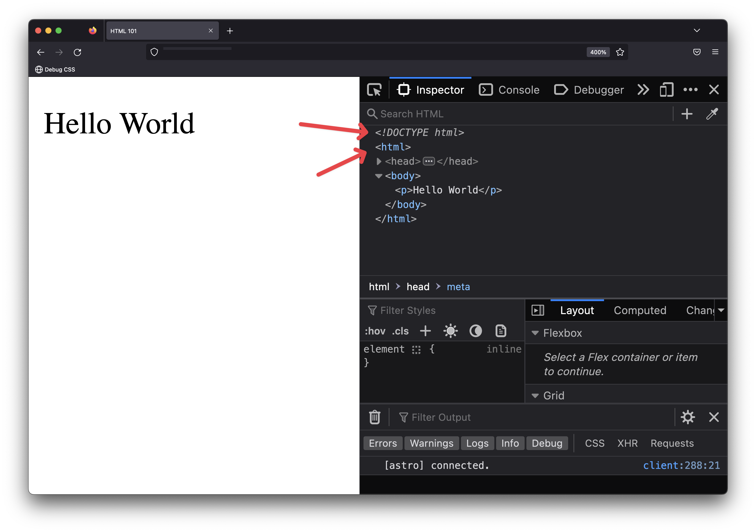
Task: Open responsive design mode
Action: click(x=666, y=89)
